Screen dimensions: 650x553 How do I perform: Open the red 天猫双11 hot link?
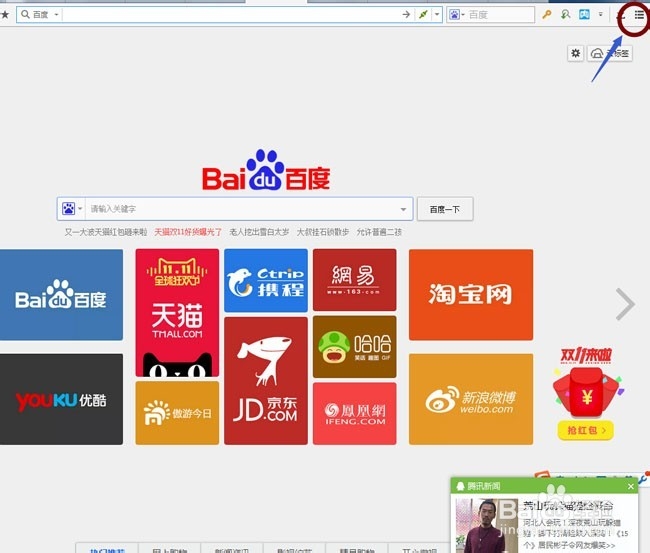(188, 232)
